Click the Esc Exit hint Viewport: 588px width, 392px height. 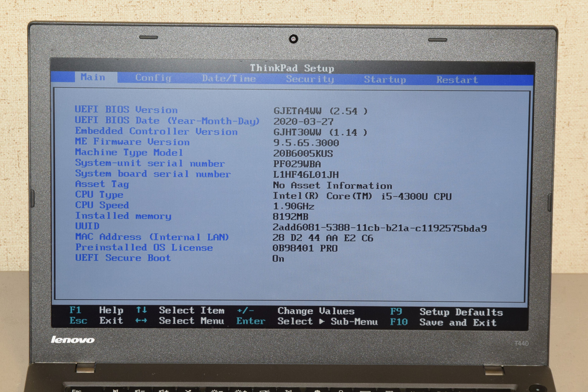tap(96, 321)
